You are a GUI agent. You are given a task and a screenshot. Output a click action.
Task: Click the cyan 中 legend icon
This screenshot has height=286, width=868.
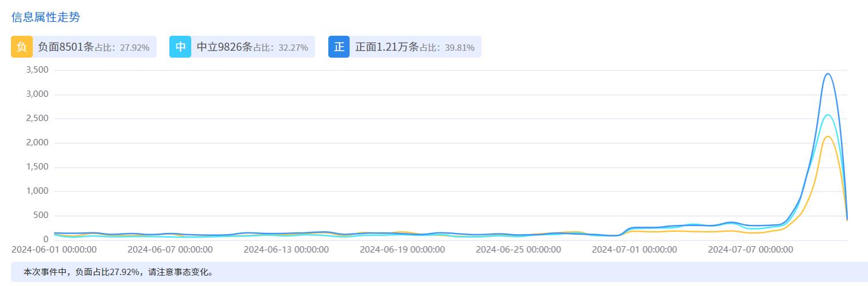click(180, 47)
